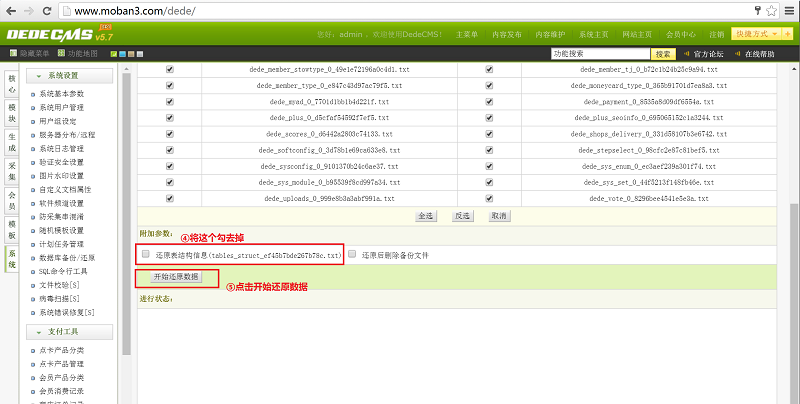Open 内容维护 in the top navigation
The height and width of the screenshot is (404, 800).
(x=550, y=35)
